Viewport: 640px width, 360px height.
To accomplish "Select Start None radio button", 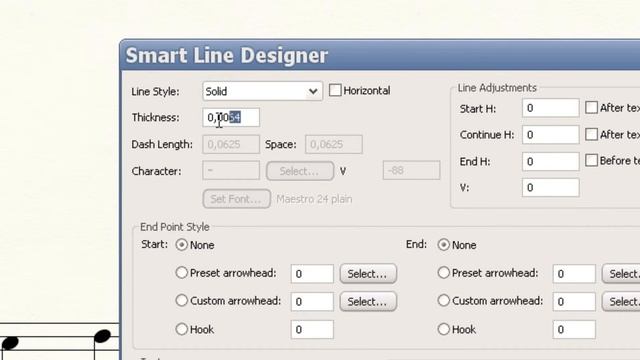I will pyautogui.click(x=182, y=244).
